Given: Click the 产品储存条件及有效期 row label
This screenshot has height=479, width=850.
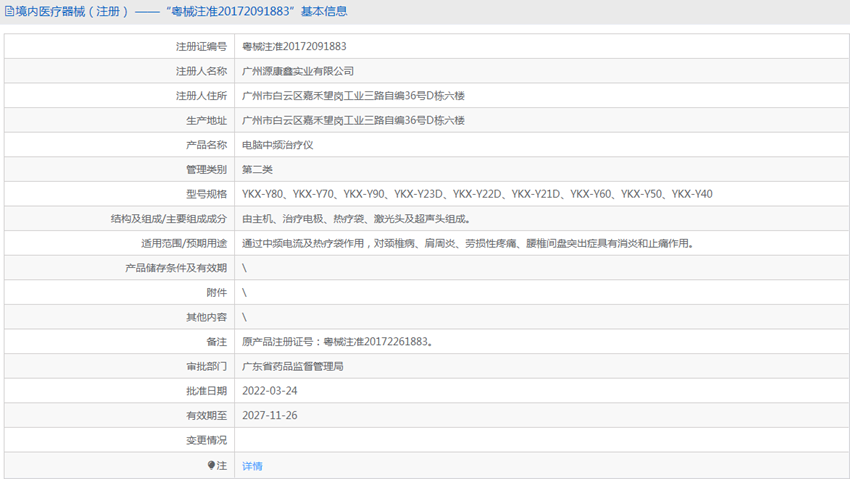Looking at the screenshot, I should coord(176,268).
